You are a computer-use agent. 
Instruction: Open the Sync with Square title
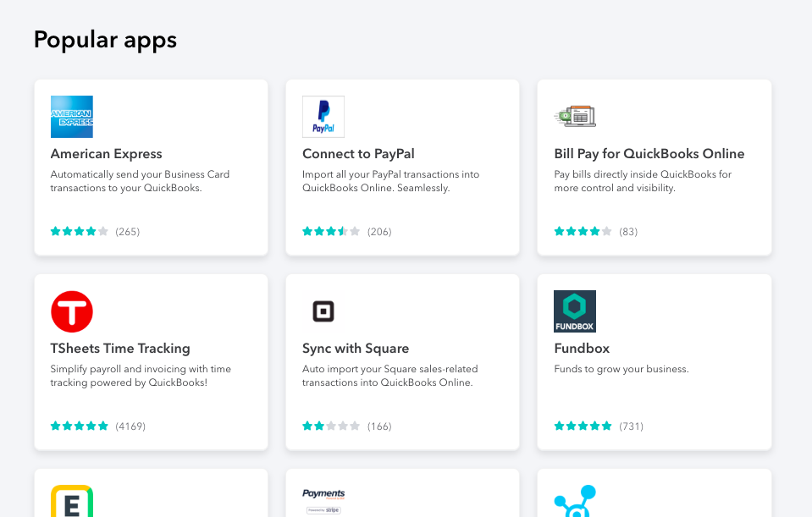pyautogui.click(x=356, y=349)
